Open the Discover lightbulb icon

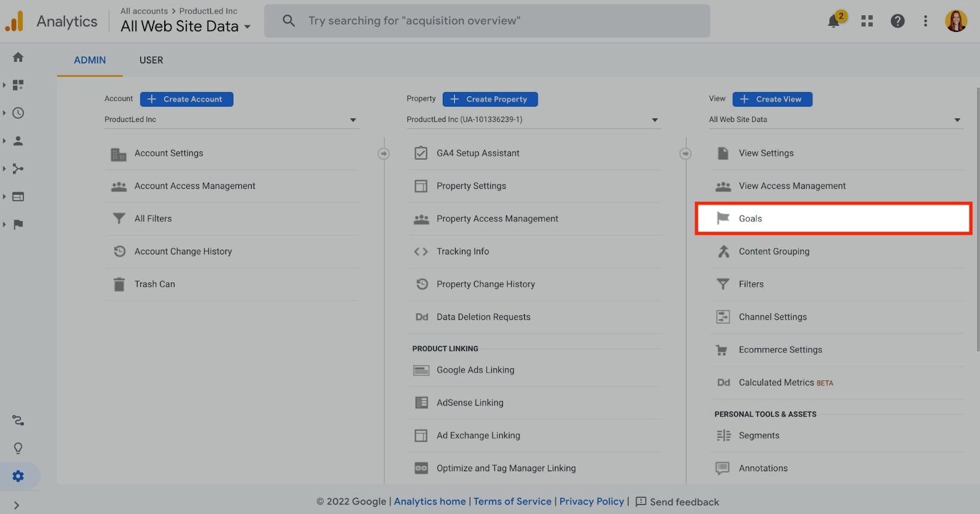click(x=18, y=448)
